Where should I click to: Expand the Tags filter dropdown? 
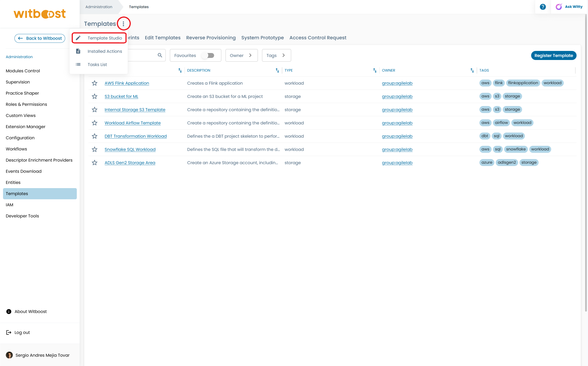point(276,55)
